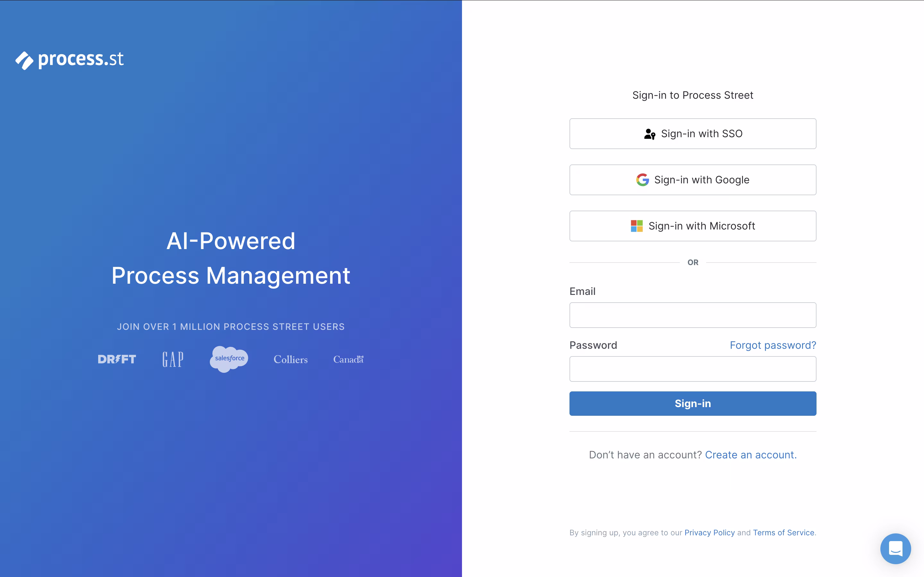Click the Canada wordmark logo
This screenshot has width=924, height=577.
[x=348, y=359]
